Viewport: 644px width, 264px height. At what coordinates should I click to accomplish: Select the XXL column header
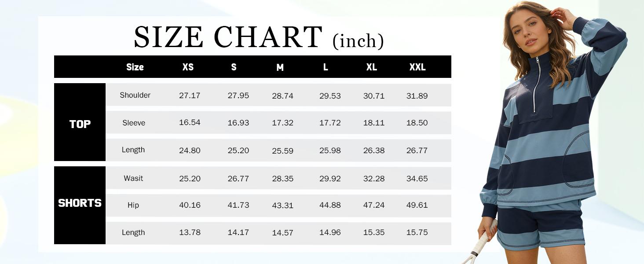417,67
